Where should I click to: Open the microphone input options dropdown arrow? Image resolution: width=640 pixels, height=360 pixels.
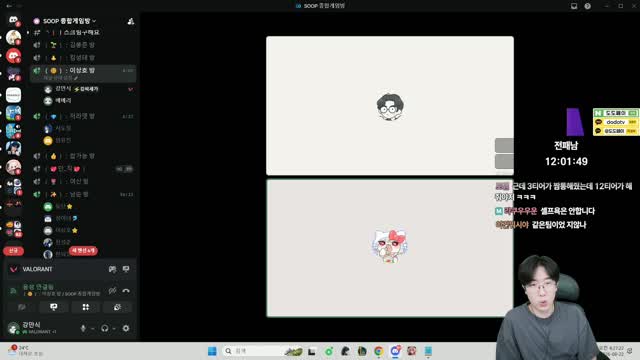[x=93, y=329]
